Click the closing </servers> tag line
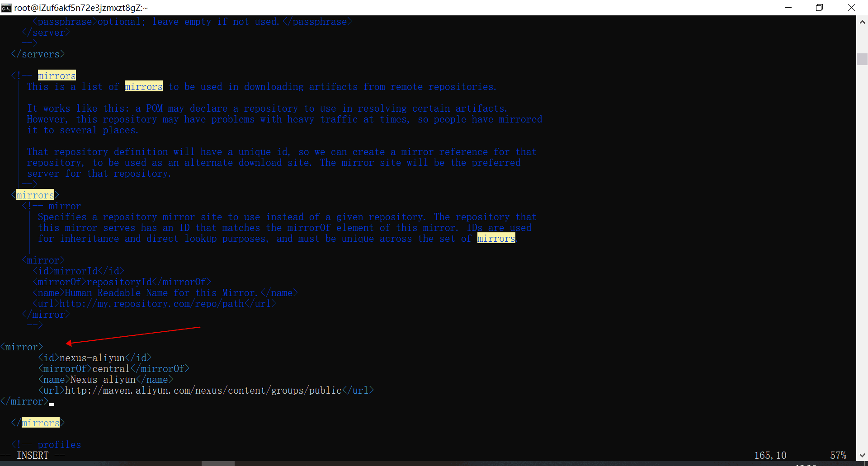The height and width of the screenshot is (466, 868). (38, 54)
